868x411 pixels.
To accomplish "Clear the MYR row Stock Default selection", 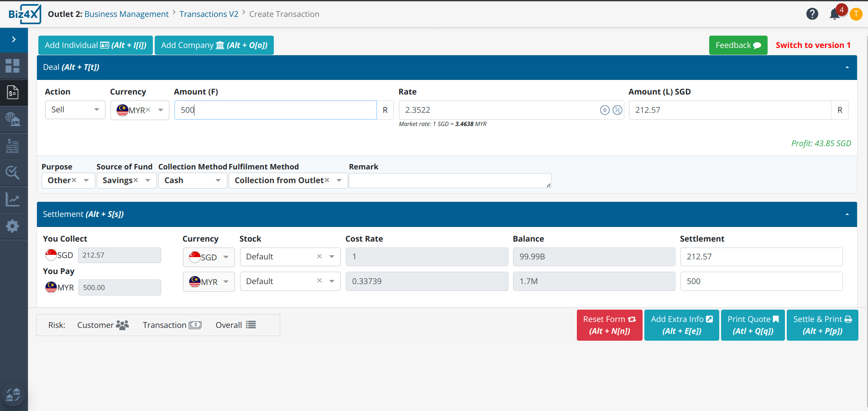I will 319,281.
